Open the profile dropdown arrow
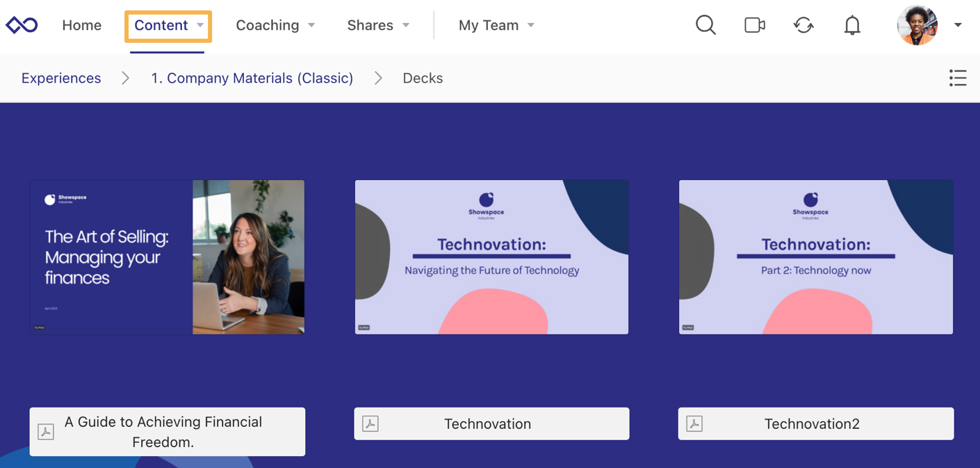980x468 pixels. pos(958,25)
